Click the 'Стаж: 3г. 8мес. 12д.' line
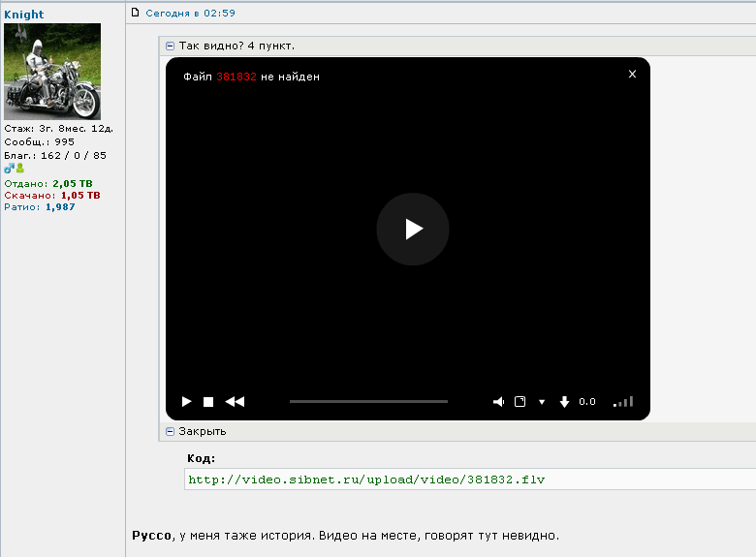 59,129
